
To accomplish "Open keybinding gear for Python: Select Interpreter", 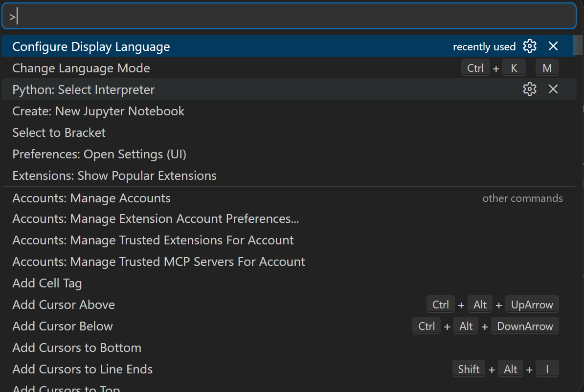I will (x=530, y=89).
